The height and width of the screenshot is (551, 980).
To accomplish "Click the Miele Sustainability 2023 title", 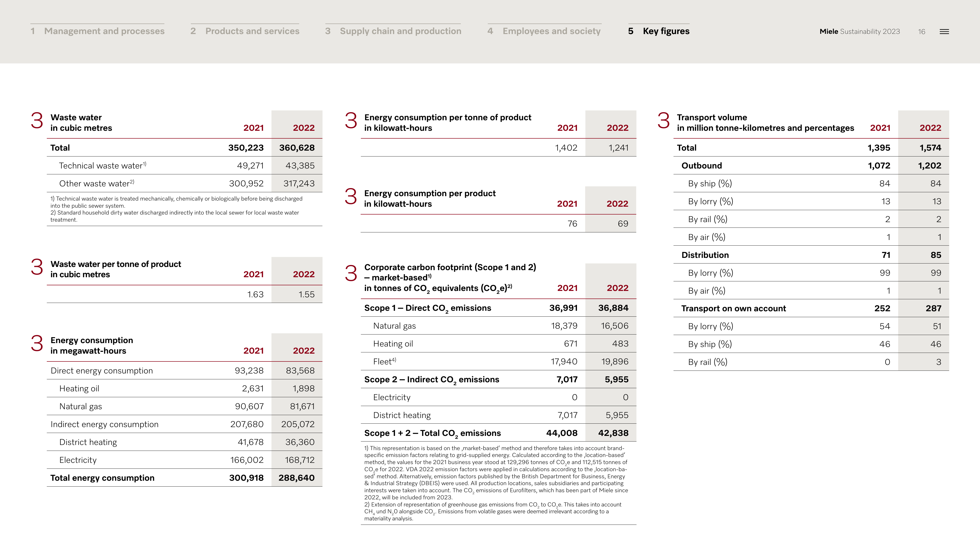I will pyautogui.click(x=860, y=32).
